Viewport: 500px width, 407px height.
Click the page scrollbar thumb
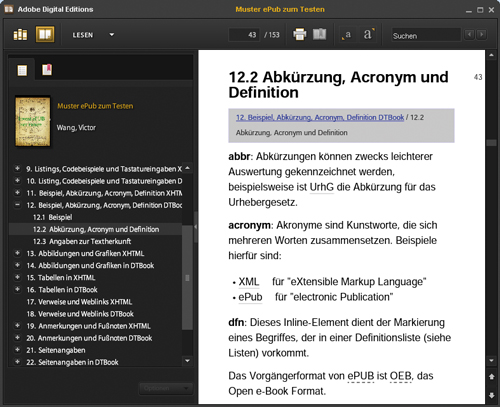point(491,143)
